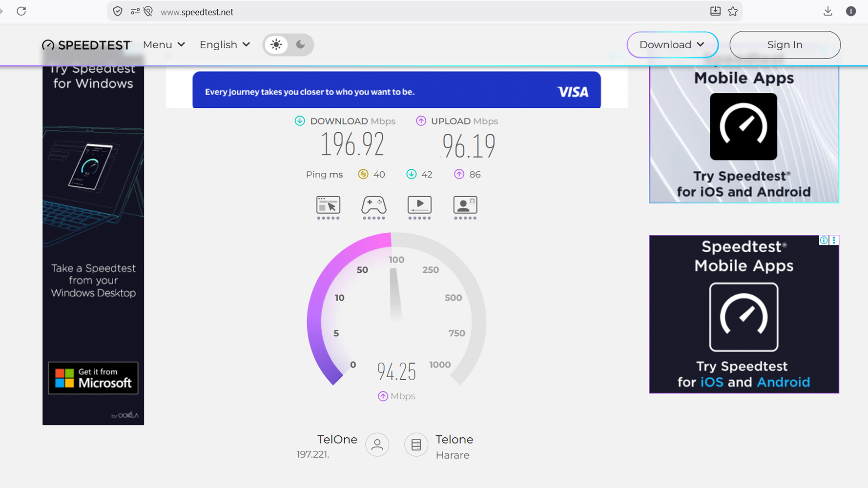Open the ad options three-dot icon
Viewport: 868px width, 488px height.
click(834, 240)
